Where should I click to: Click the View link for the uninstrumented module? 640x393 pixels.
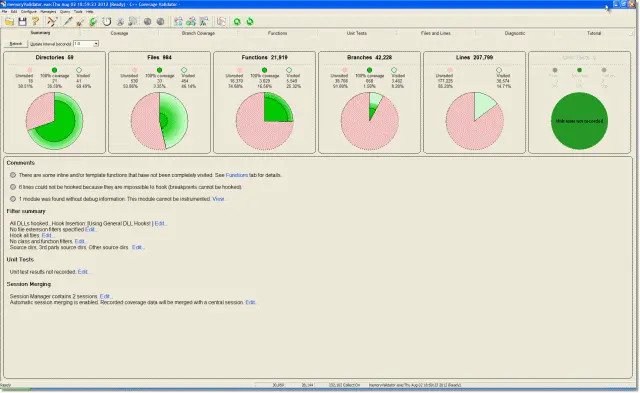point(218,199)
